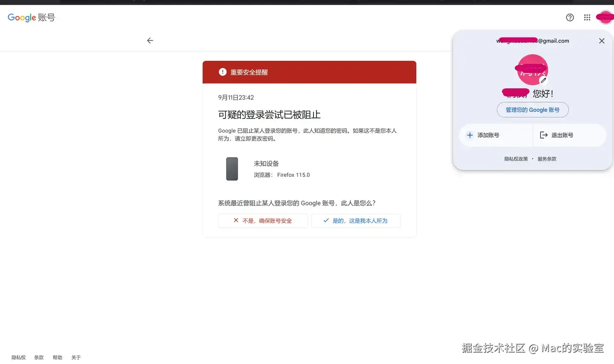Screen dimensions: 614x364
Task: Choose 是的，这是我本人所为
Action: click(356, 221)
